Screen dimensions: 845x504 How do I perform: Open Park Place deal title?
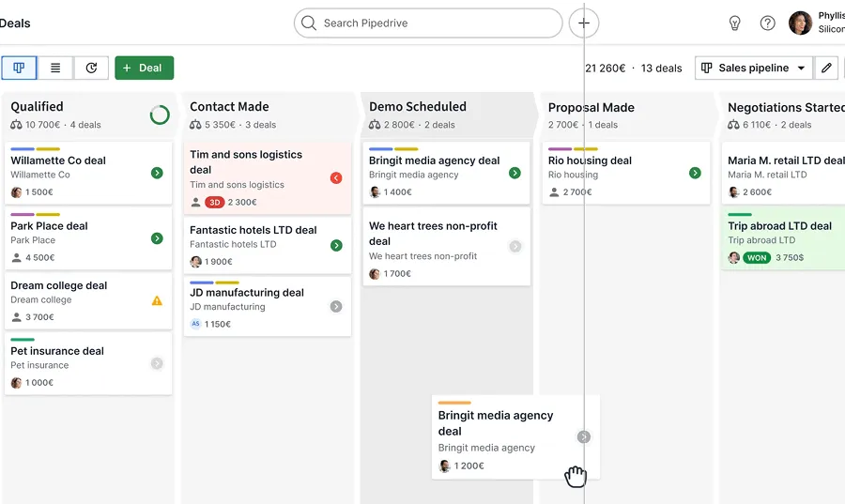[49, 226]
